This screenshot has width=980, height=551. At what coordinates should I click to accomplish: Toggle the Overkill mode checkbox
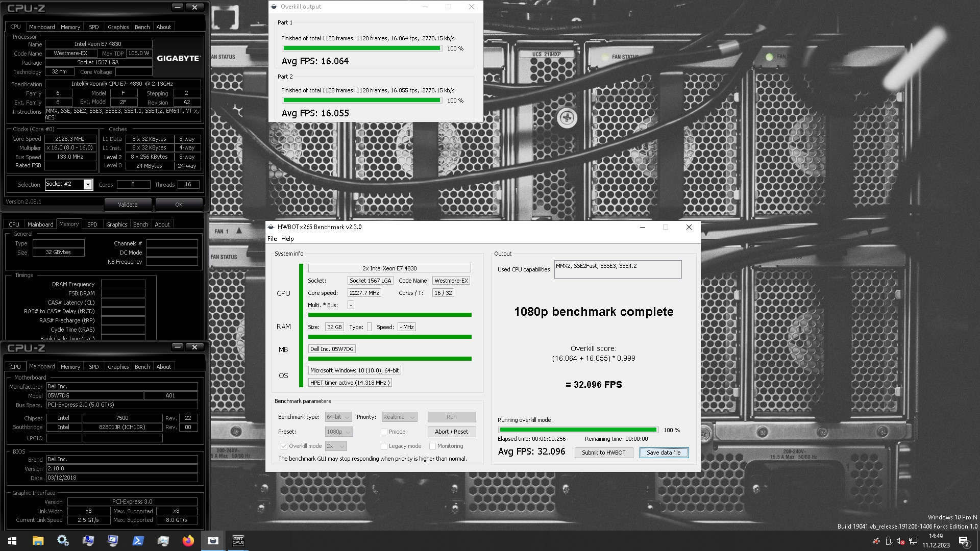(284, 446)
